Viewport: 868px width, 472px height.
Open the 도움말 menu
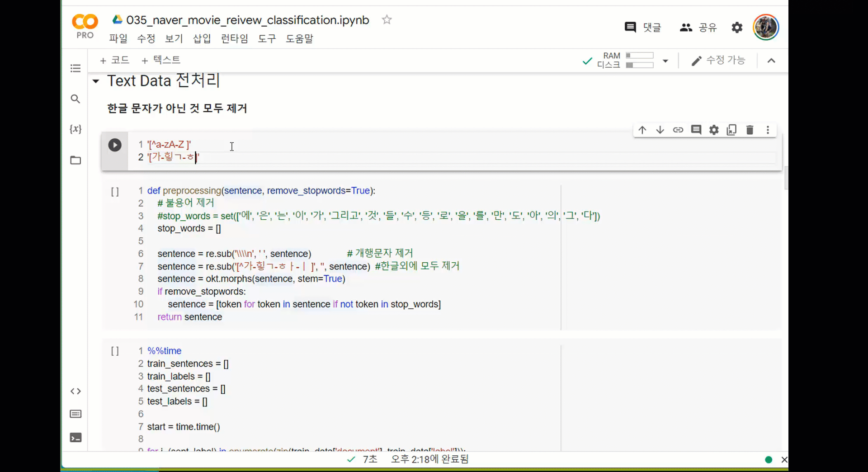[x=299, y=38]
